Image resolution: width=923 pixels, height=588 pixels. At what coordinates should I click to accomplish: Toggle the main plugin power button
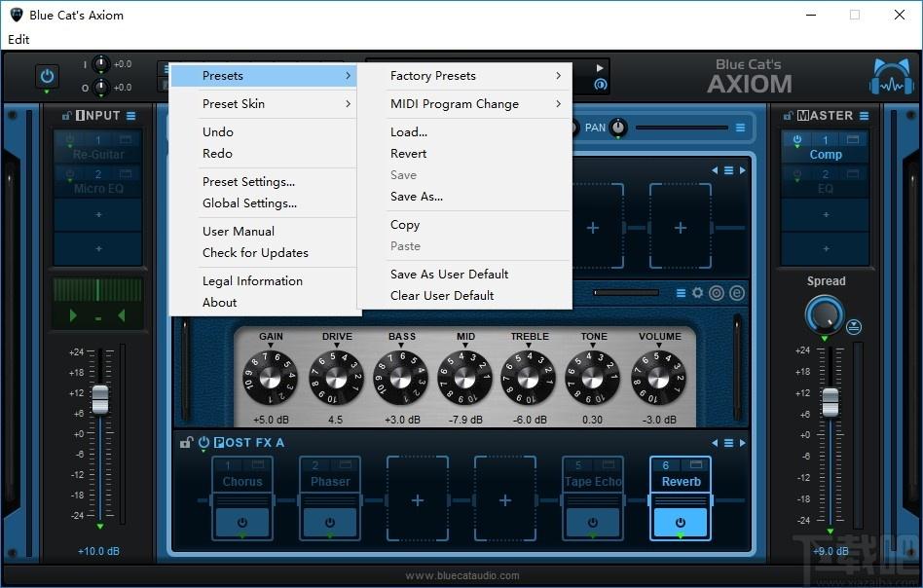point(47,77)
